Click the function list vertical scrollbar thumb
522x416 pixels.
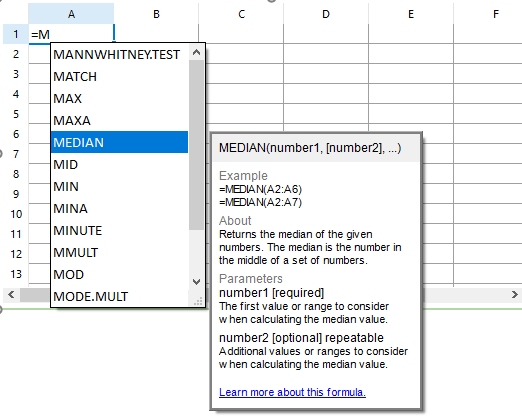196,145
